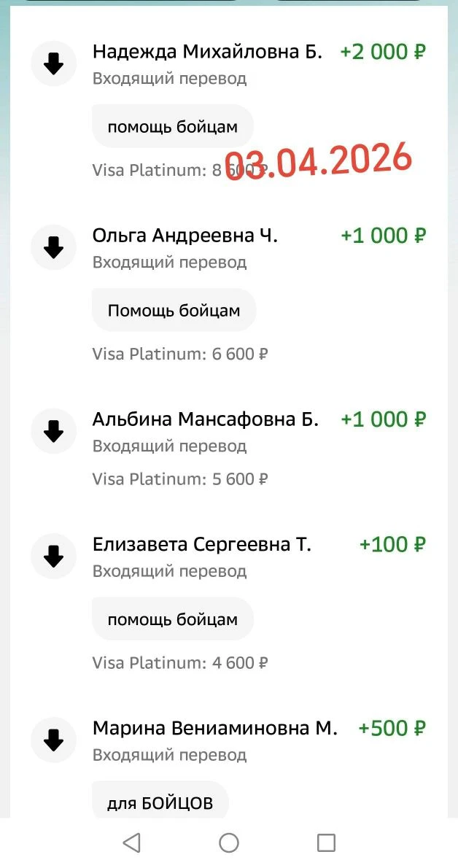The width and height of the screenshot is (458, 868).
Task: Tap incoming arrow icon beside Альбина Мансафовна Б.
Action: click(x=54, y=432)
